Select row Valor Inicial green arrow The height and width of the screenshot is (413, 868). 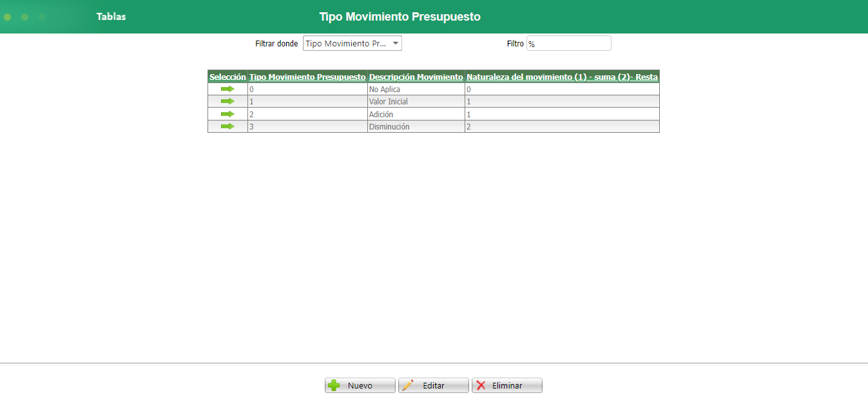coord(227,101)
